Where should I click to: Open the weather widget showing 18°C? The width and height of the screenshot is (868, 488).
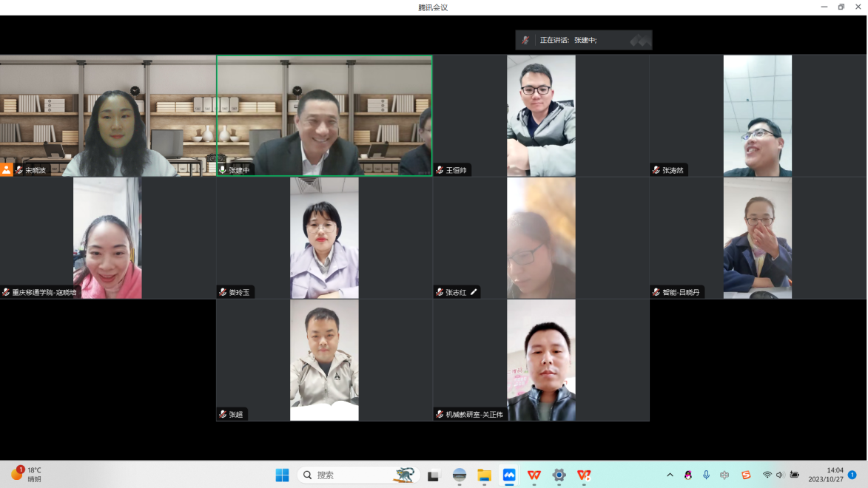(x=27, y=475)
